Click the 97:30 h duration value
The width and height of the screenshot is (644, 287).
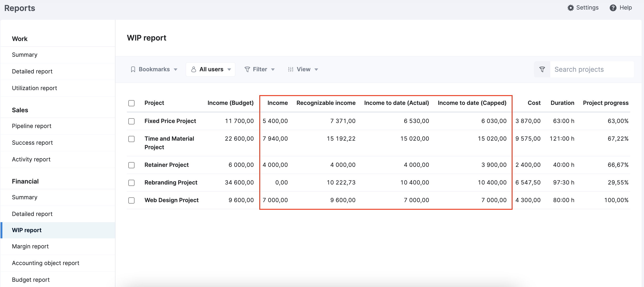coord(563,183)
